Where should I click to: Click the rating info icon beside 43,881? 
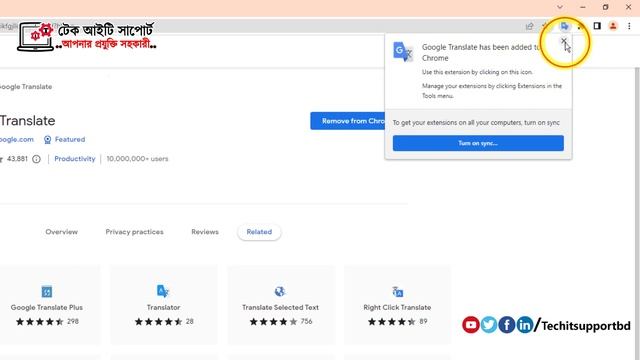pyautogui.click(x=36, y=159)
